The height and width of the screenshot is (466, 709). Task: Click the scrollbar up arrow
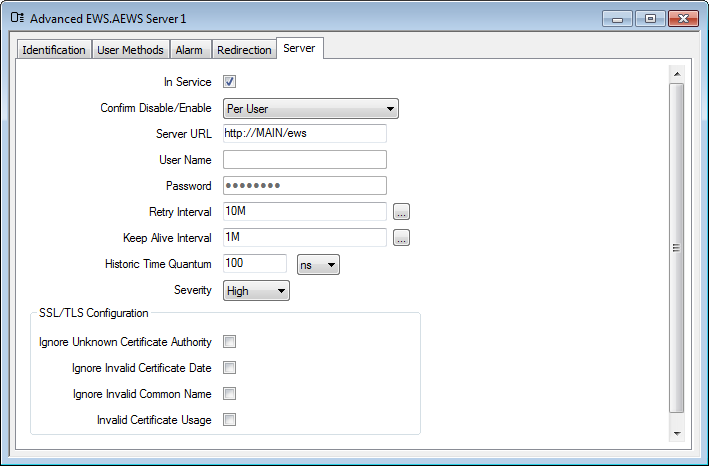[x=677, y=74]
